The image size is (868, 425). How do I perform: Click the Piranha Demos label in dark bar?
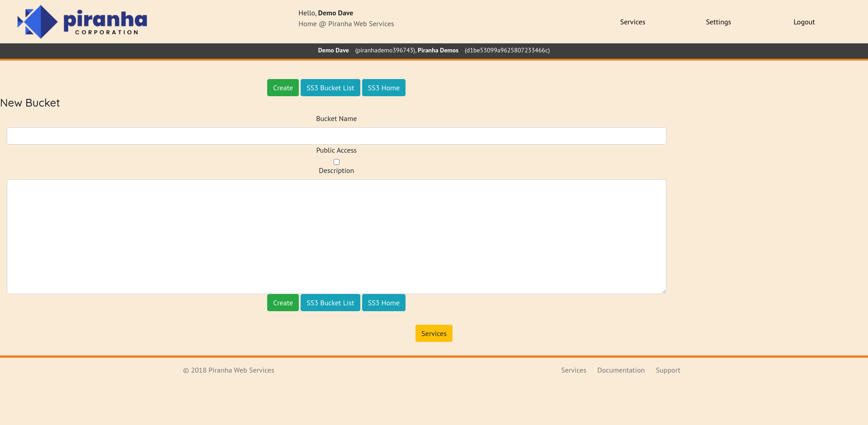438,50
